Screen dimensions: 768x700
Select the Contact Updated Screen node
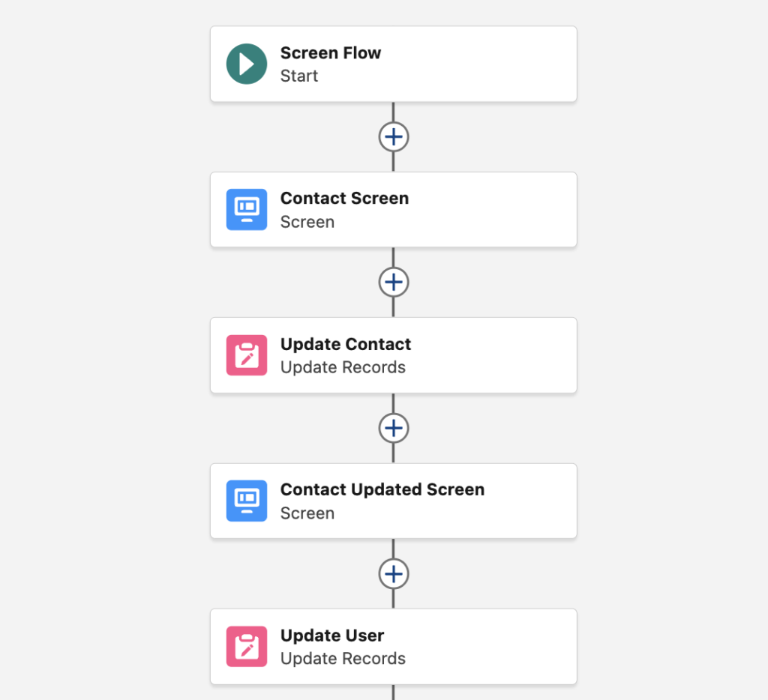[394, 501]
